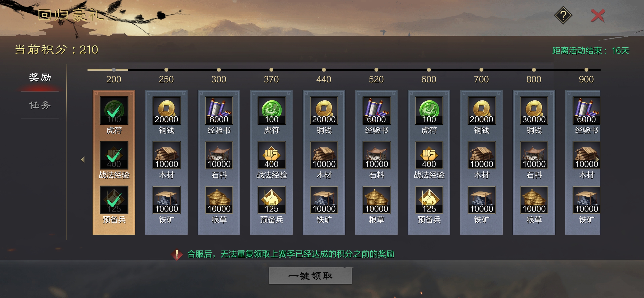Select the 10000 grain icon under 800

534,200
